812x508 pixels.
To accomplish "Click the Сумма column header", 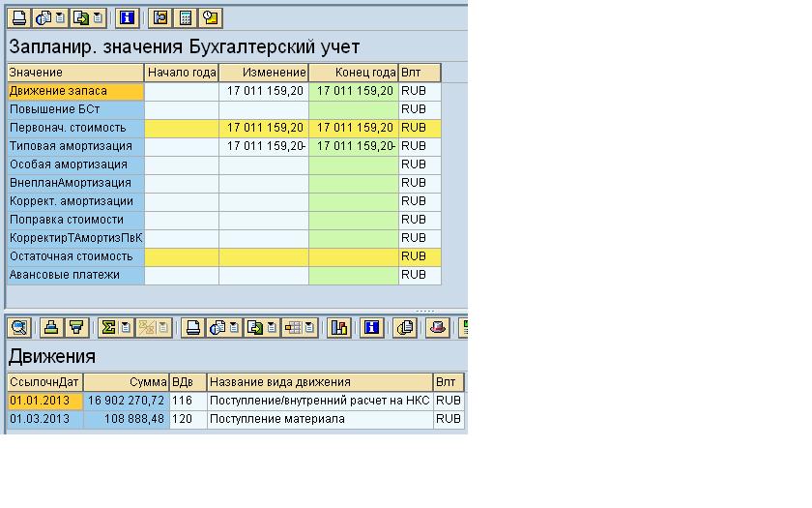I will (126, 382).
